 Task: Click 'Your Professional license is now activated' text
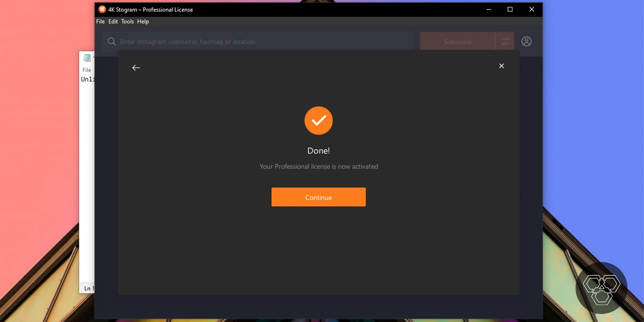(318, 167)
